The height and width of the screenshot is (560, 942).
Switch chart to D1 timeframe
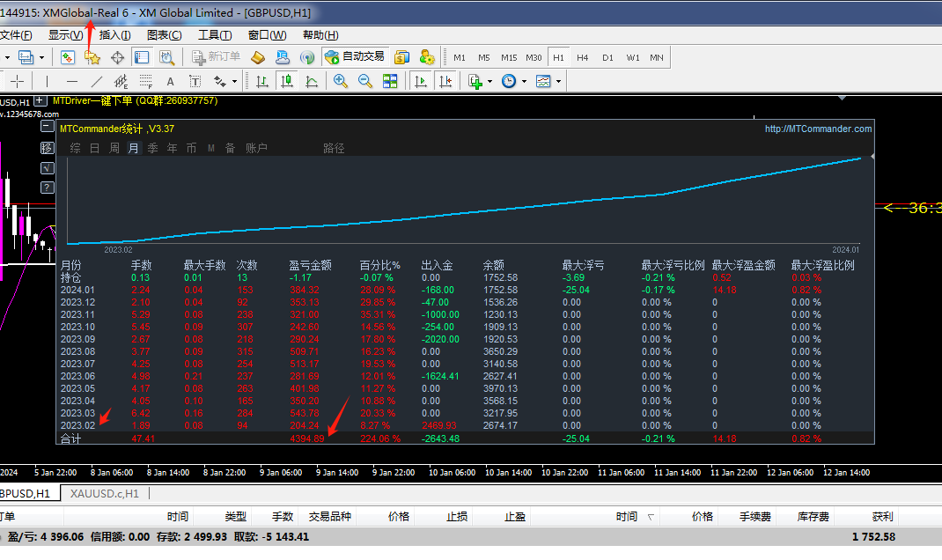point(607,58)
